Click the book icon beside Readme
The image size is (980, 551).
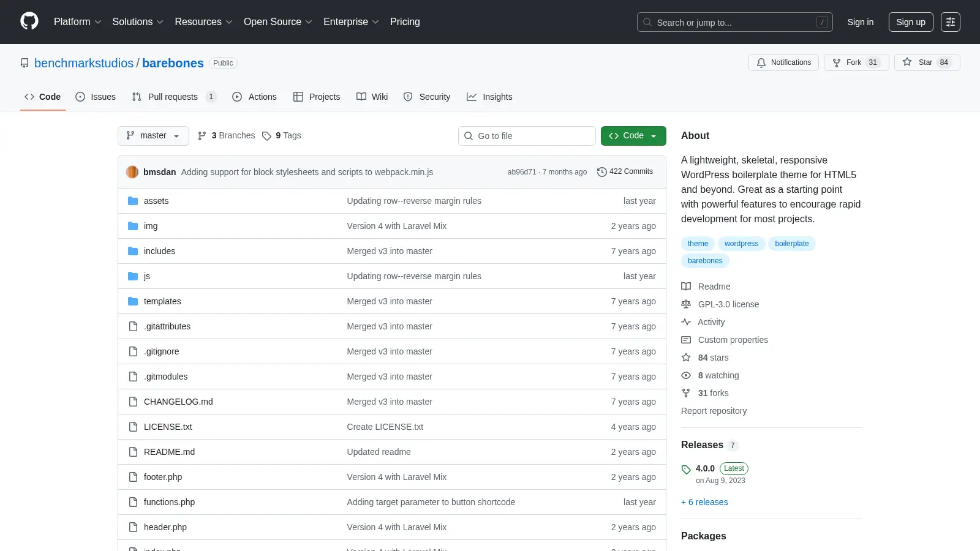point(686,287)
